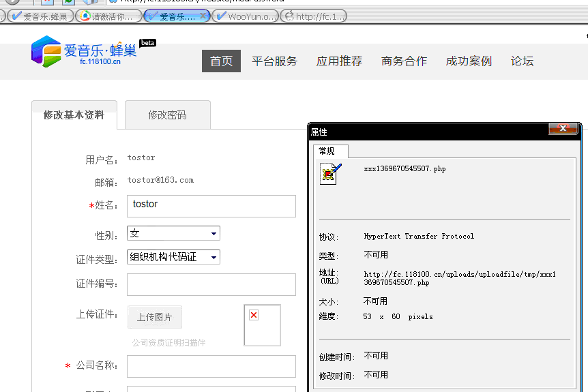The height and width of the screenshot is (392, 588).
Task: Open the 首页 navigation item
Action: (x=221, y=61)
